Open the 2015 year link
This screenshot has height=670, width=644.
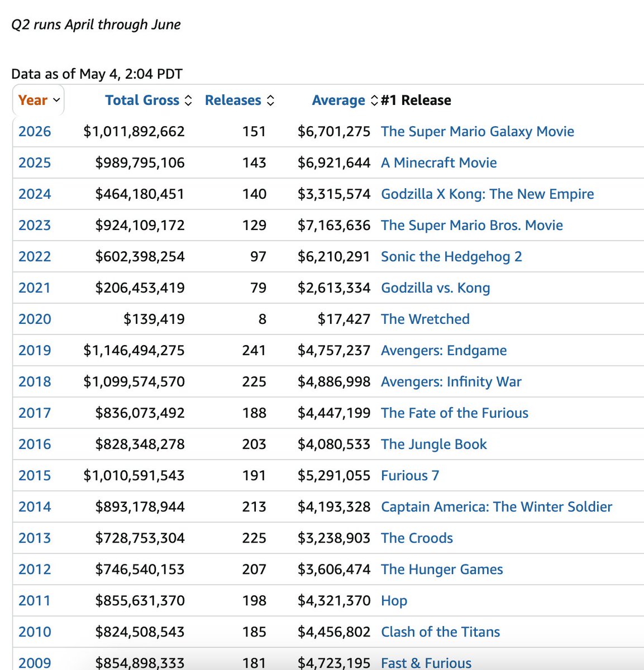35,476
